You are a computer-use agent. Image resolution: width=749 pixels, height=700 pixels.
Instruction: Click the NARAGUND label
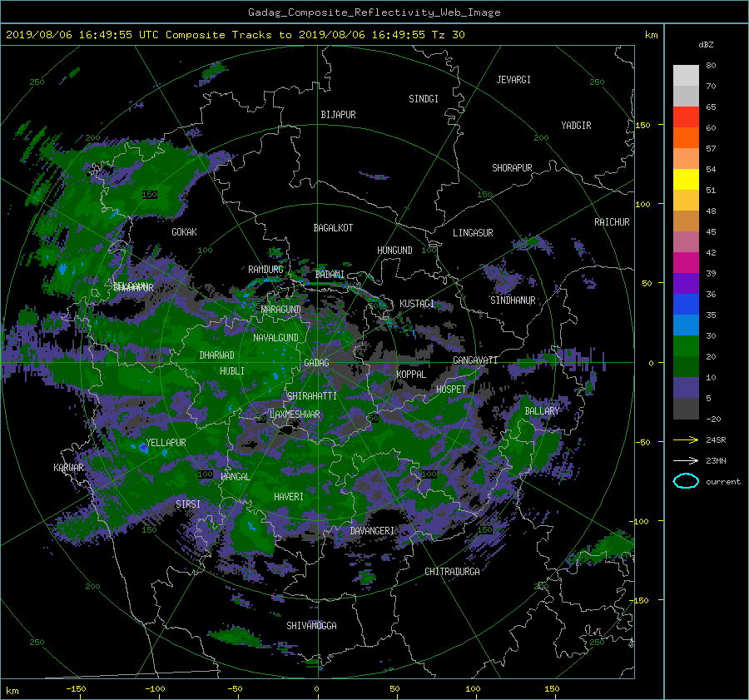[x=281, y=310]
